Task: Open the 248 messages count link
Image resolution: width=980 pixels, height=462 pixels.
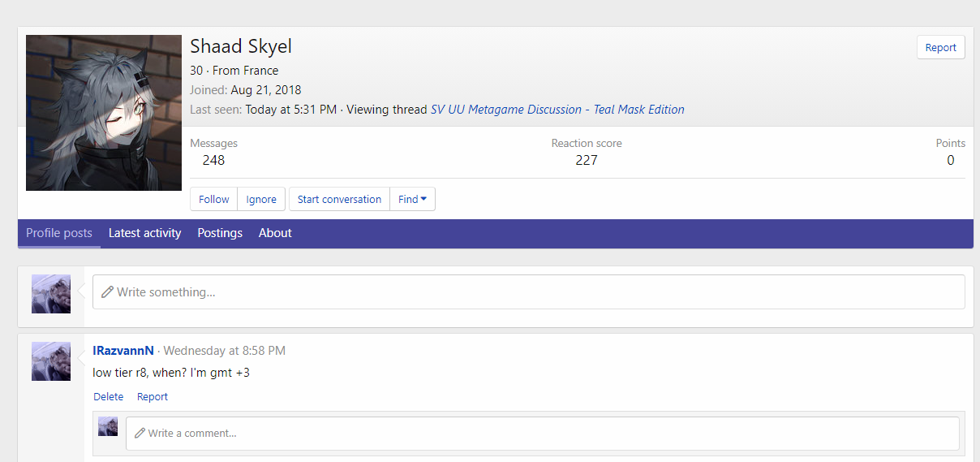Action: tap(213, 160)
